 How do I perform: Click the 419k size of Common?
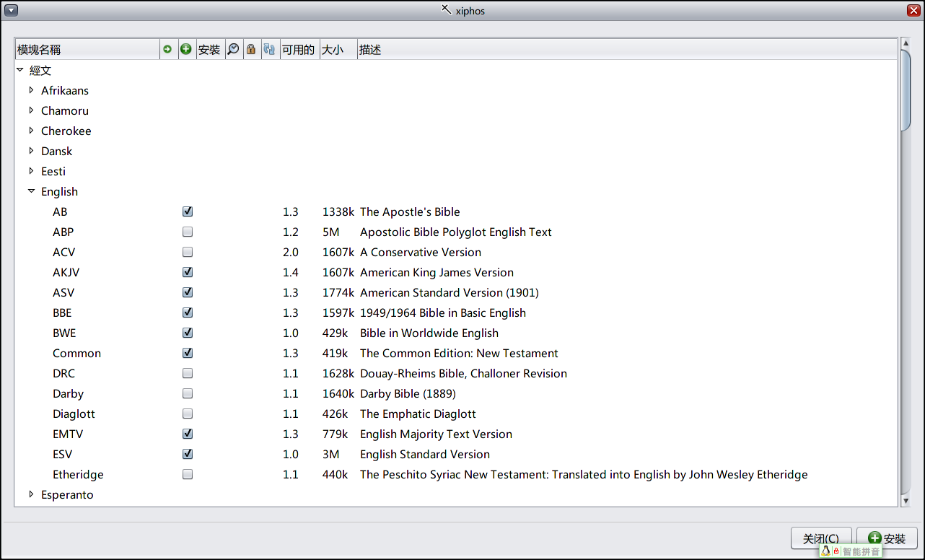click(x=335, y=353)
